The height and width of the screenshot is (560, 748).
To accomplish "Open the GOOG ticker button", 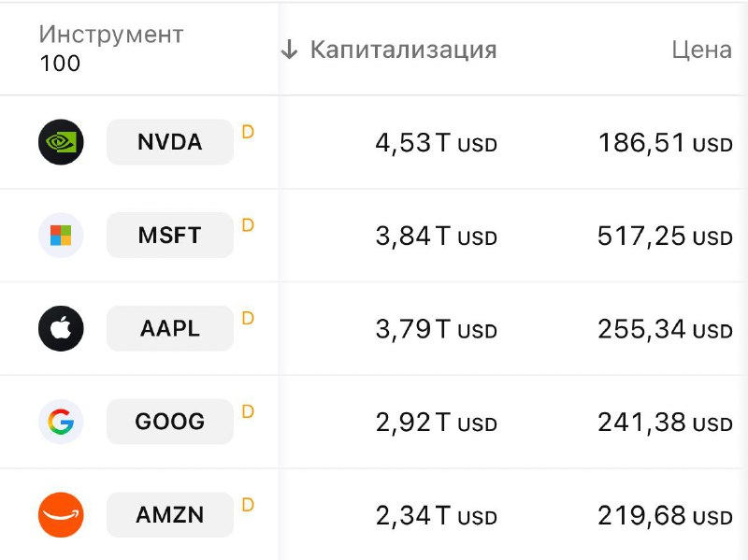I will (169, 423).
